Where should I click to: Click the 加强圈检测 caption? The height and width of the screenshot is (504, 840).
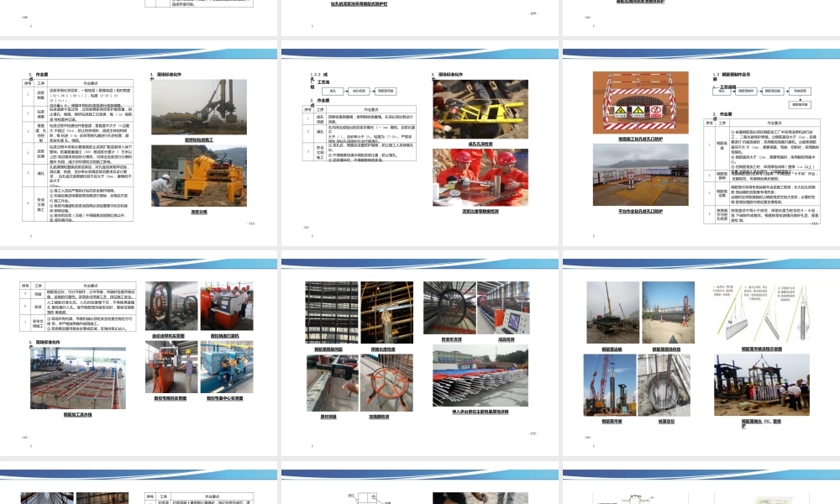(x=379, y=417)
